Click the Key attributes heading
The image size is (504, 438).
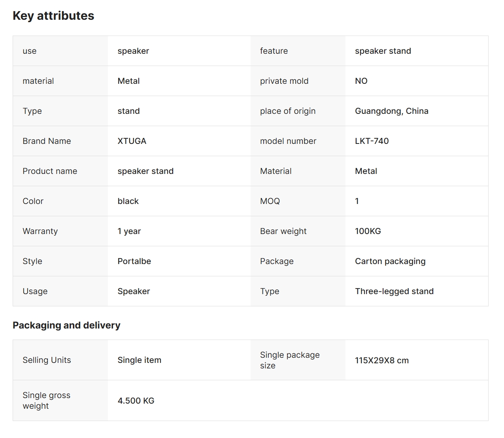[53, 16]
